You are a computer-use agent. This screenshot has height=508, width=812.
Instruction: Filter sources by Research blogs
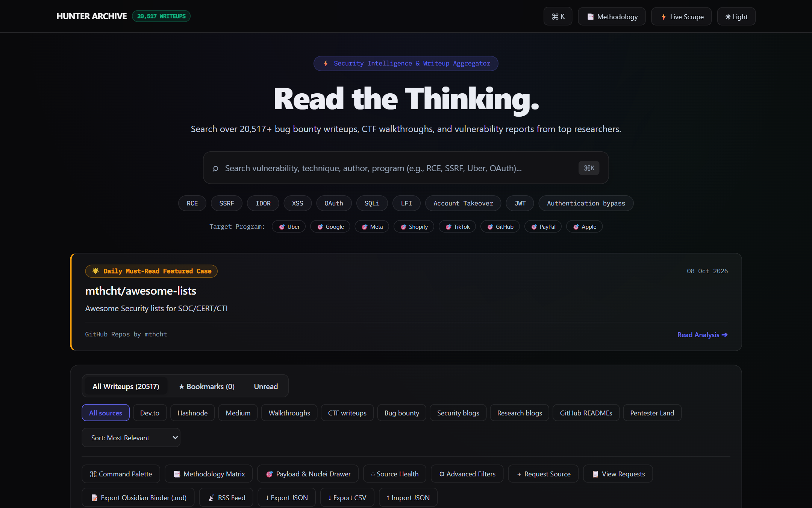click(x=520, y=413)
